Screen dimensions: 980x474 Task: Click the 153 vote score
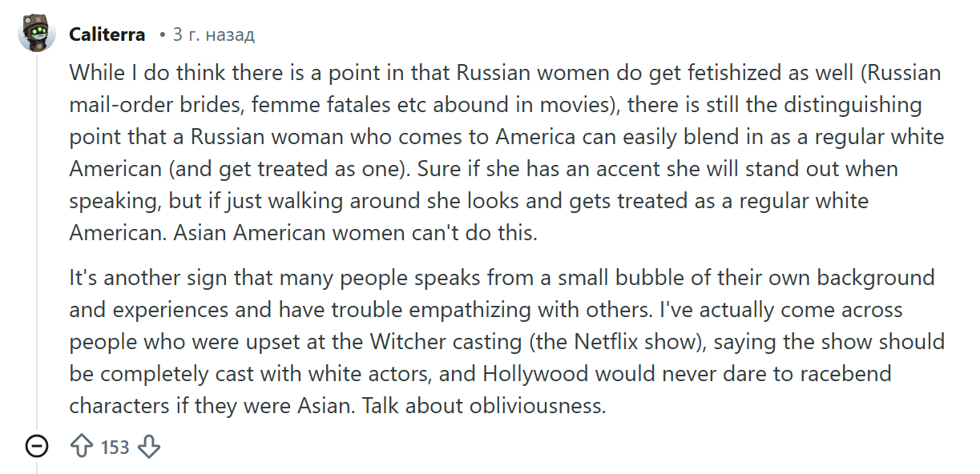(x=115, y=447)
